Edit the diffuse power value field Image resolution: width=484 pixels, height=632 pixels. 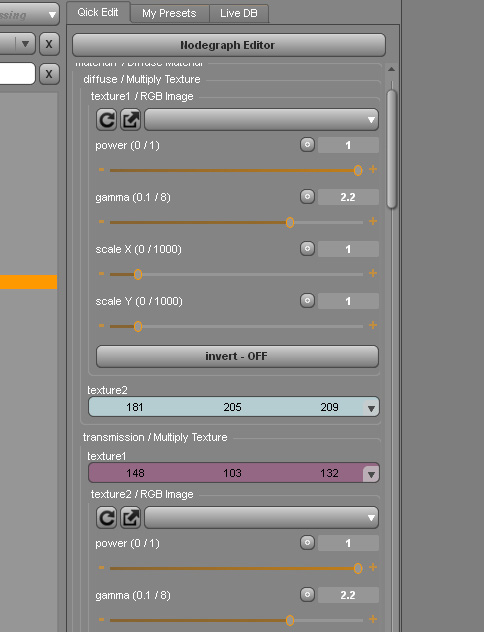(348, 145)
